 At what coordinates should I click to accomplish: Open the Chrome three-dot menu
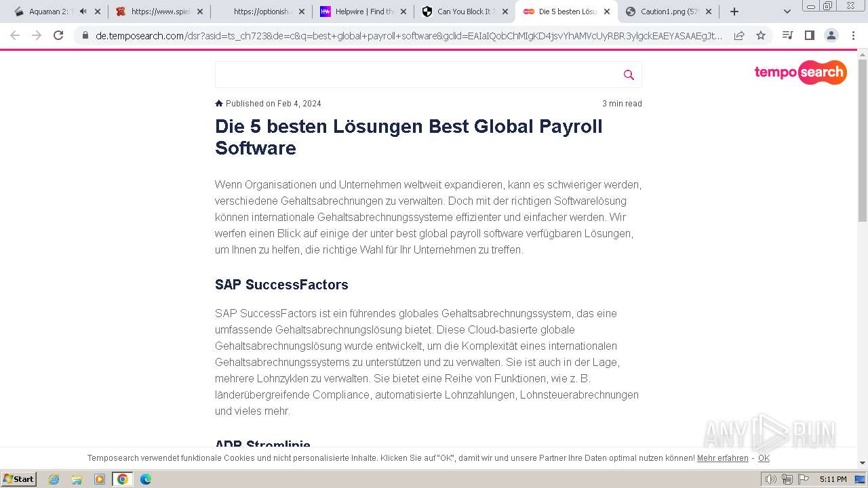click(x=853, y=35)
